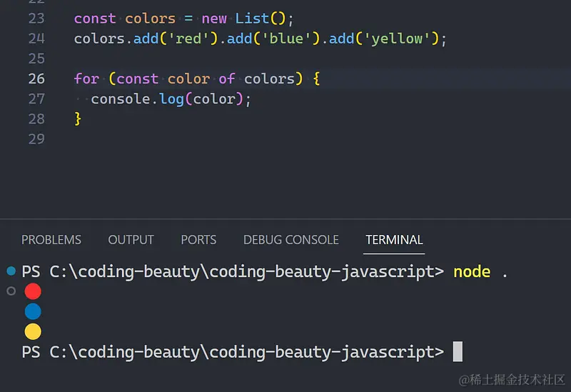The image size is (571, 392).
Task: Click the 'new' keyword on line 23
Action: [x=214, y=19]
